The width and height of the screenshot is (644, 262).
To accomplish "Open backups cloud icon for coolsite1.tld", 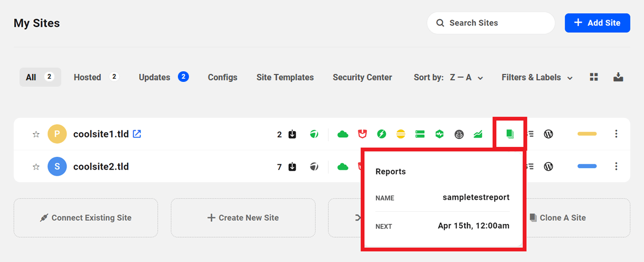I will (x=343, y=134).
